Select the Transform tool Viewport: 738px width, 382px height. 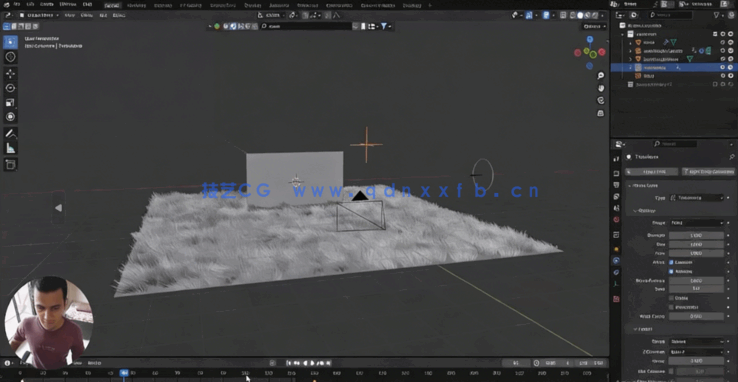pyautogui.click(x=10, y=117)
